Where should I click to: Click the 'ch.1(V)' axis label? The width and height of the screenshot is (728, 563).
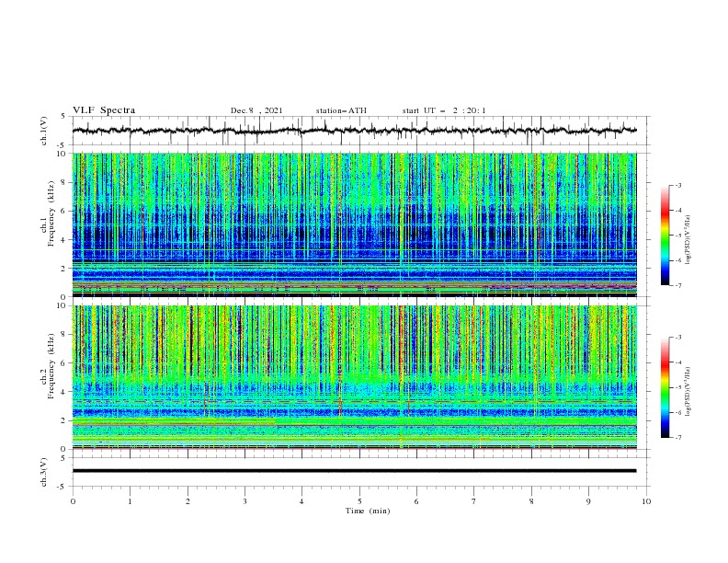tap(44, 131)
